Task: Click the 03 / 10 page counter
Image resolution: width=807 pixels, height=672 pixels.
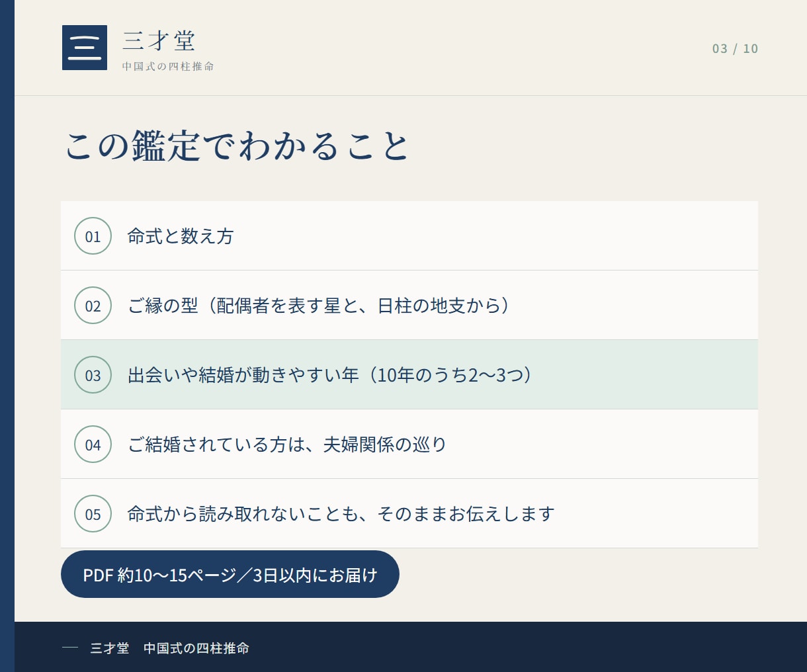Action: click(735, 49)
